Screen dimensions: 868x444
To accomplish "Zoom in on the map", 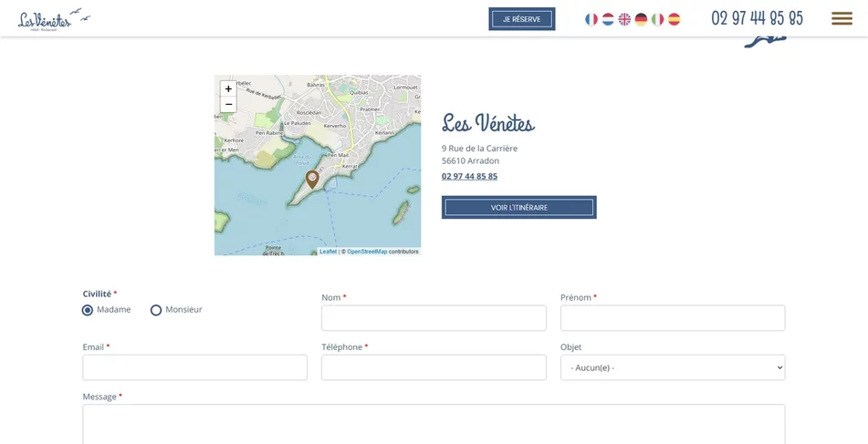I will (228, 88).
